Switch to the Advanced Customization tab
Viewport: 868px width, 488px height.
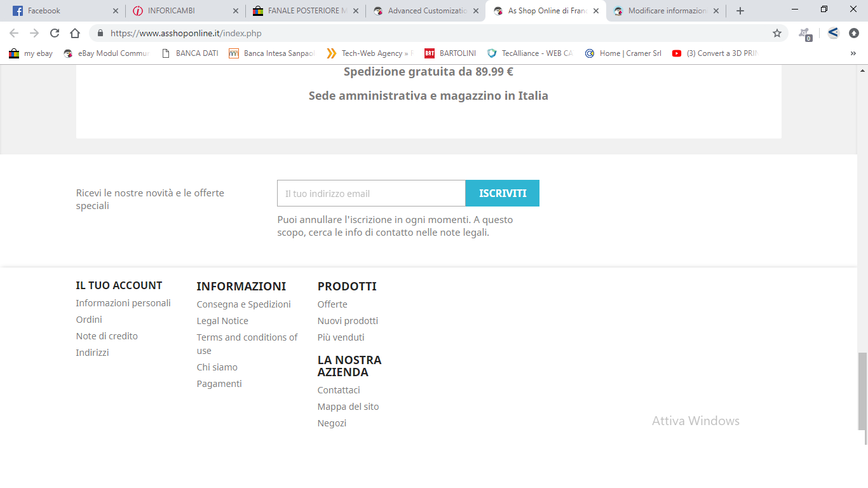pos(424,11)
